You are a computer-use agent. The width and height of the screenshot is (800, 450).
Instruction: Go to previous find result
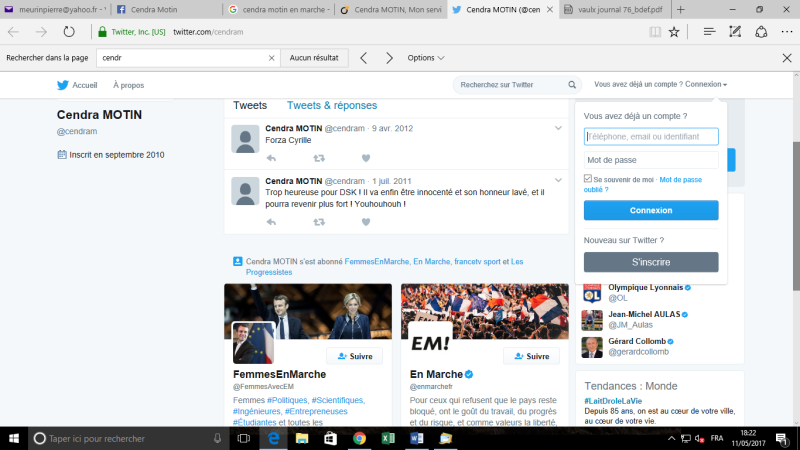point(363,58)
